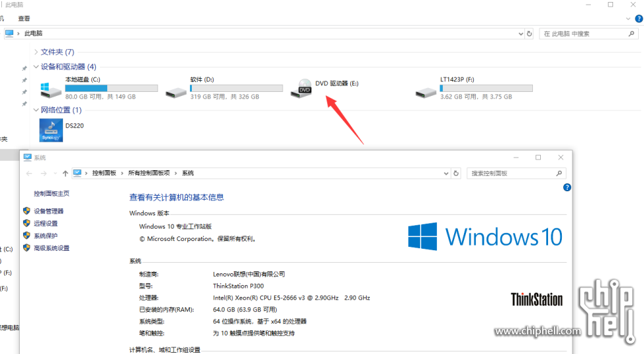Select 'Lenovo联想(中国)有限公司' manufacturer text
Screen dimensions: 644x354
tap(248, 274)
